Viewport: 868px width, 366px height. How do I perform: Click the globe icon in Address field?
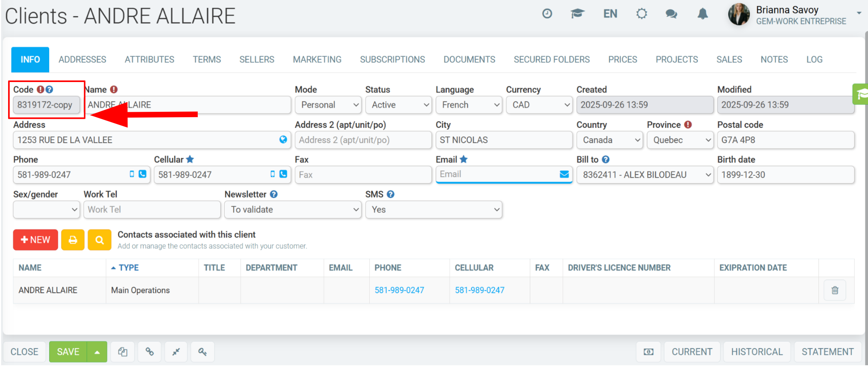tap(283, 140)
